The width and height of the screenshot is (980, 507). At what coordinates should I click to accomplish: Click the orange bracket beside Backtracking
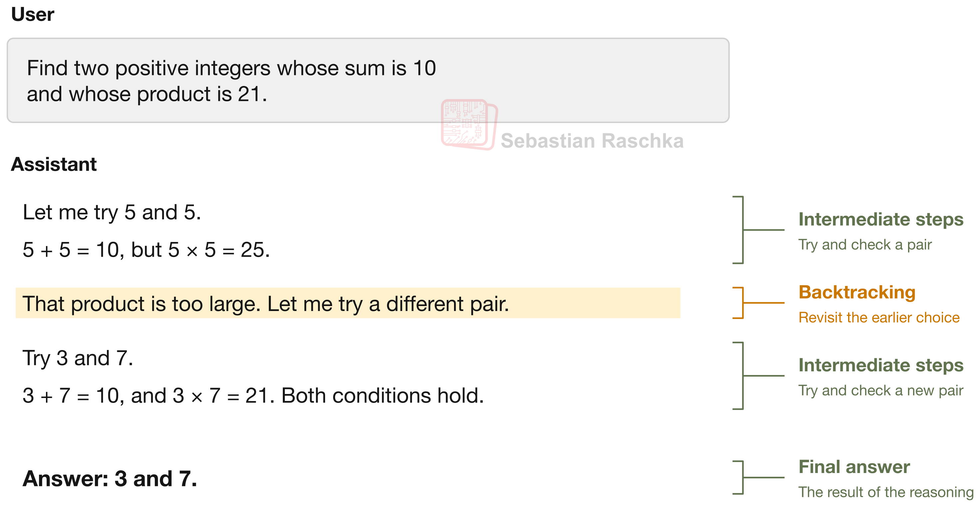(x=758, y=303)
